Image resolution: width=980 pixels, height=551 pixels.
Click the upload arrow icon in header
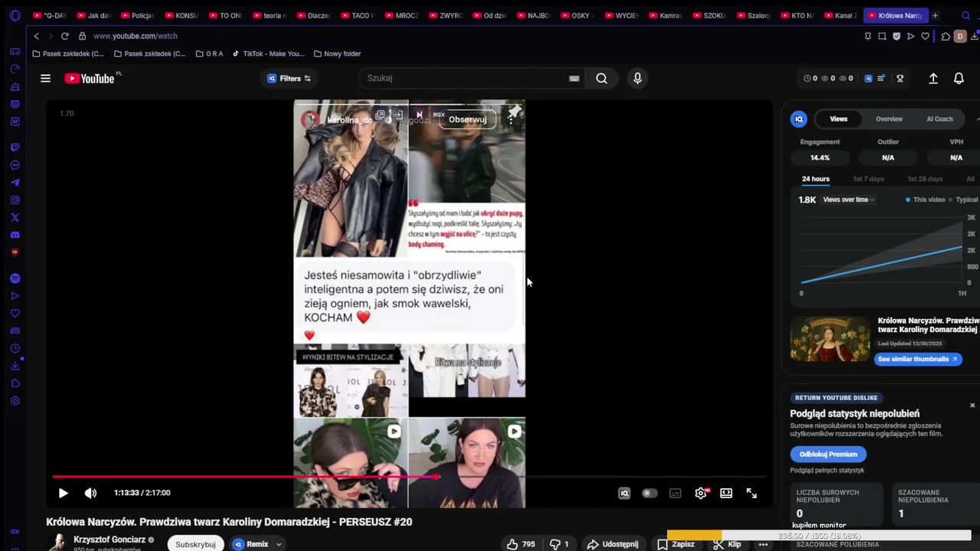933,78
